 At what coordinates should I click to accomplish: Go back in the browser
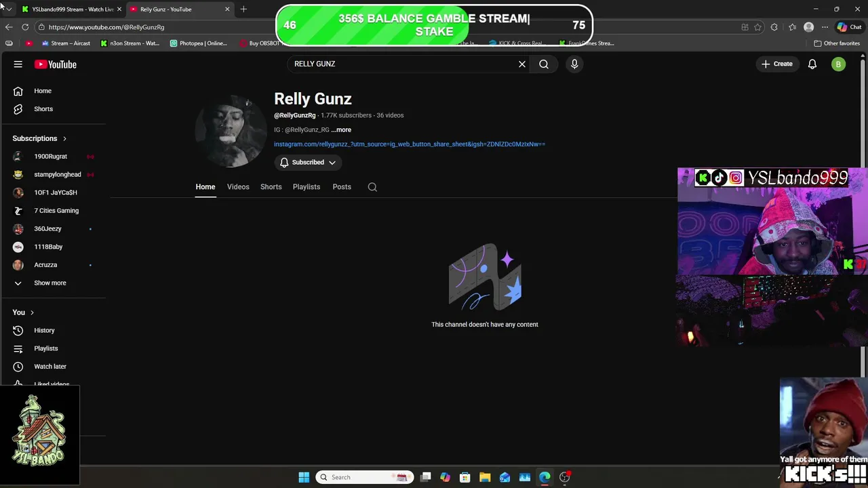click(8, 27)
